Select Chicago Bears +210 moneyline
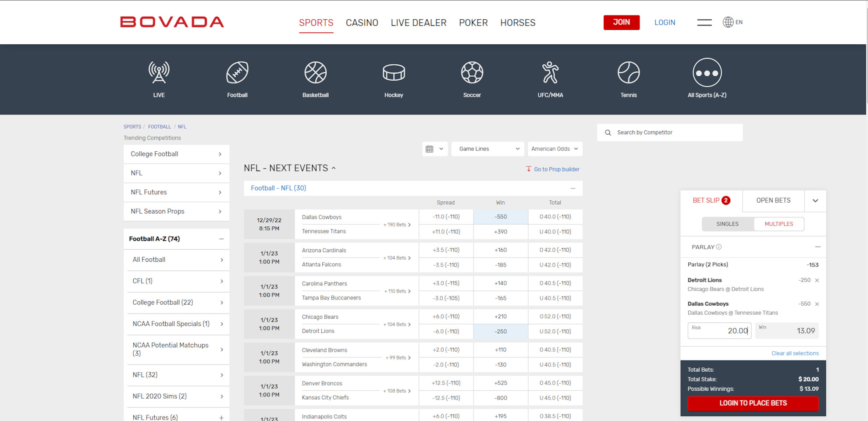 [x=501, y=317]
